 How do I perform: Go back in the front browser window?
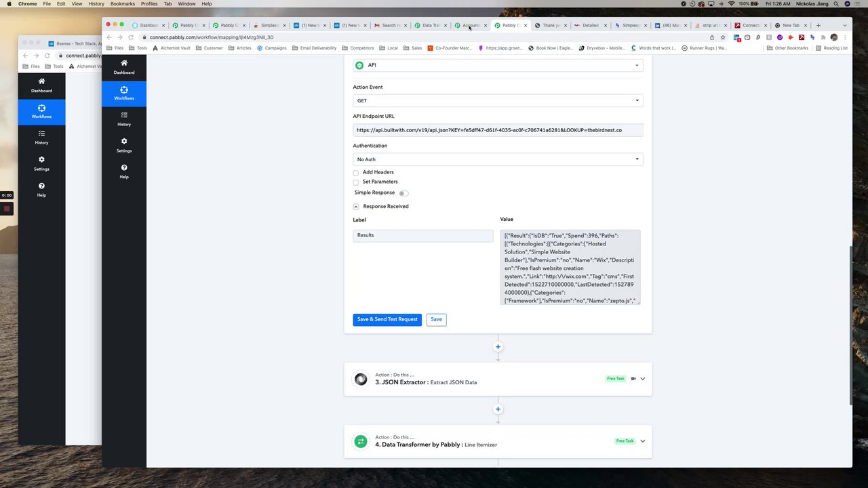109,37
